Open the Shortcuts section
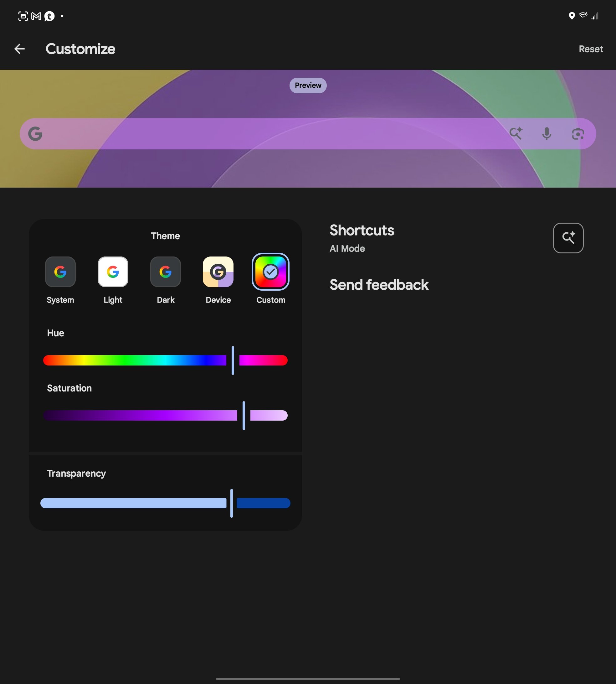 pos(362,231)
